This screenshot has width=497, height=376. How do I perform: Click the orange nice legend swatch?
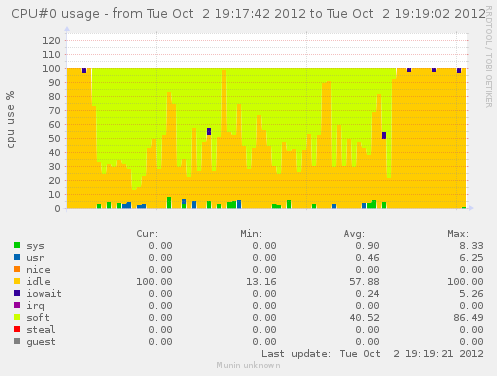pyautogui.click(x=17, y=269)
